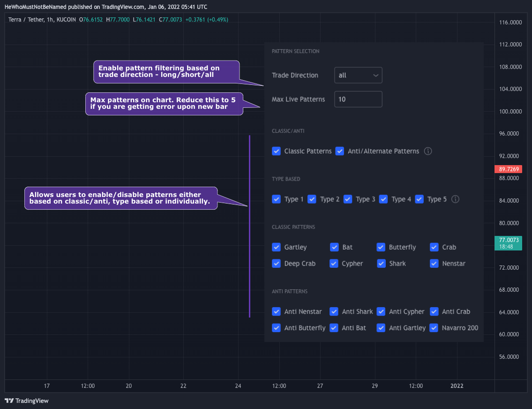Uncheck the Anti Crab checkbox
This screenshot has width=532, height=409.
(434, 311)
